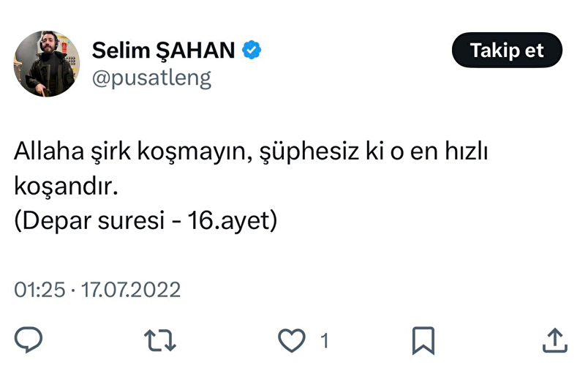Click the "(Depar suresi" text

pos(90,220)
